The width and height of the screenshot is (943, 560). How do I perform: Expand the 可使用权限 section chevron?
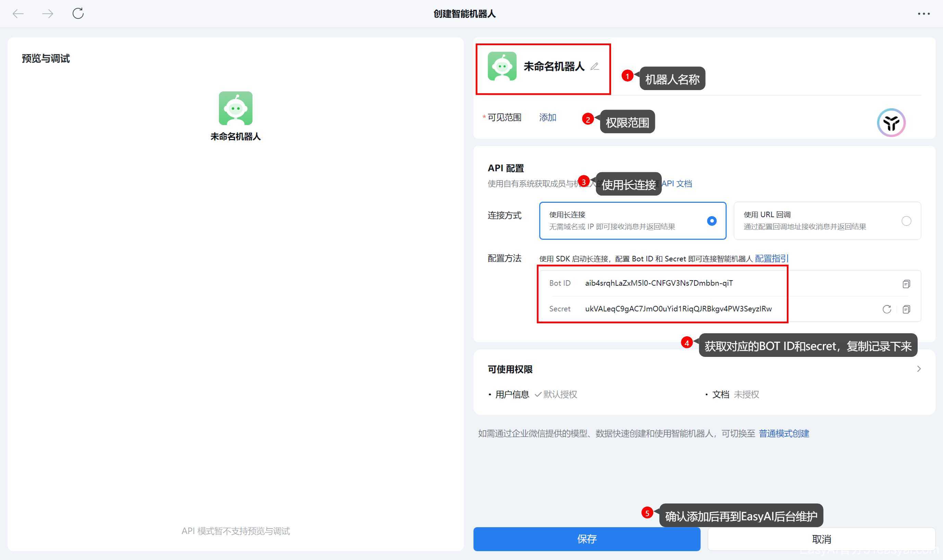tap(918, 369)
